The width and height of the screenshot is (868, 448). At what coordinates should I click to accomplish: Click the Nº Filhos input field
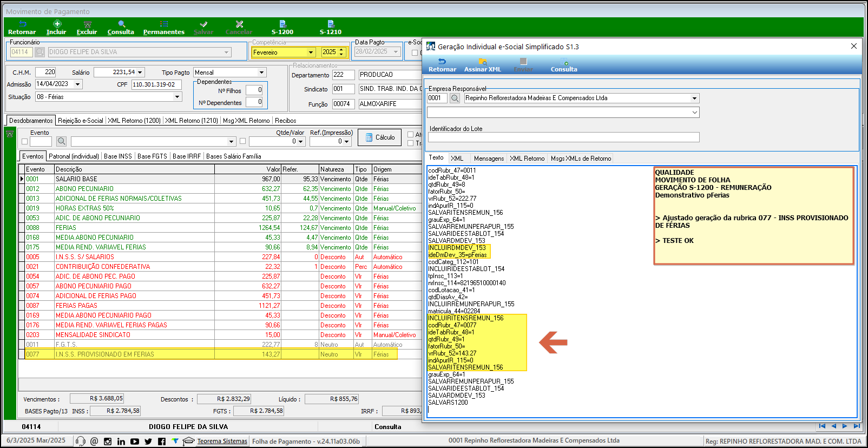coord(254,90)
